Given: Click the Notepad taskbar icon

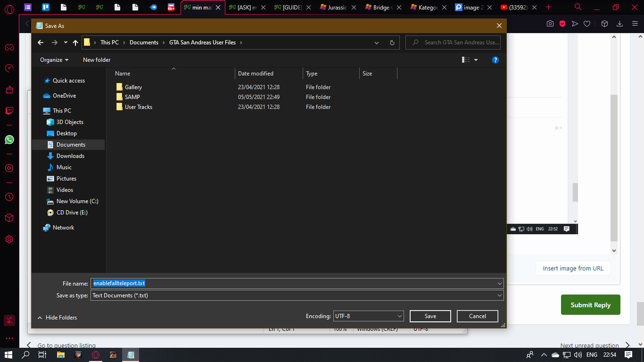Looking at the screenshot, I should pyautogui.click(x=131, y=355).
